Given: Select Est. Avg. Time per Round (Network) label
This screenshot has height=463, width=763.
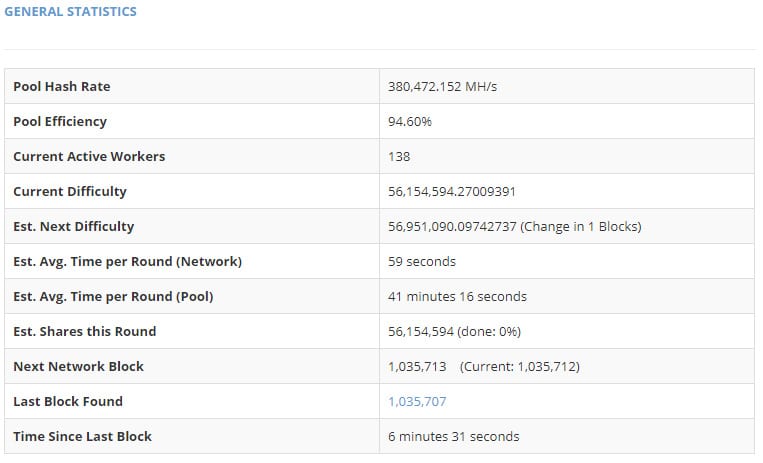Looking at the screenshot, I should [x=127, y=261].
